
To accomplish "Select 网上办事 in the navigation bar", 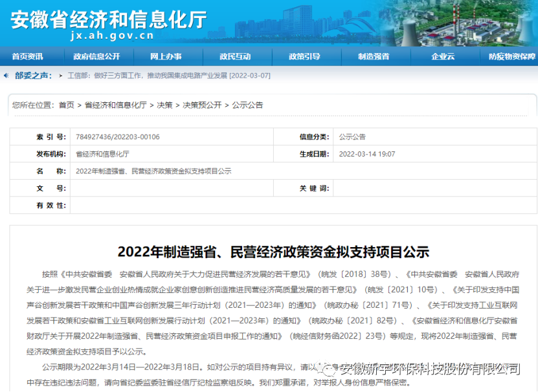I will [166, 56].
